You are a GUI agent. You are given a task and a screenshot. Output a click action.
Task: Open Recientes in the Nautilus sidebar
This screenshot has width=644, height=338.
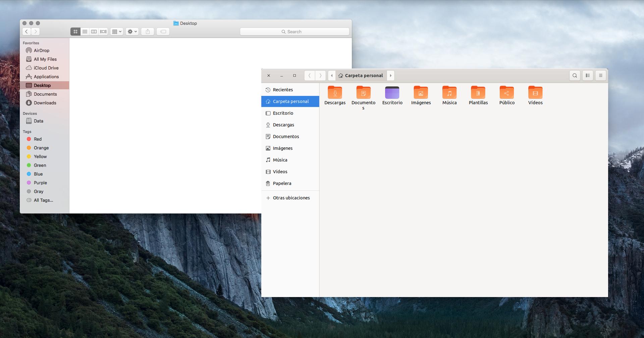click(x=282, y=90)
